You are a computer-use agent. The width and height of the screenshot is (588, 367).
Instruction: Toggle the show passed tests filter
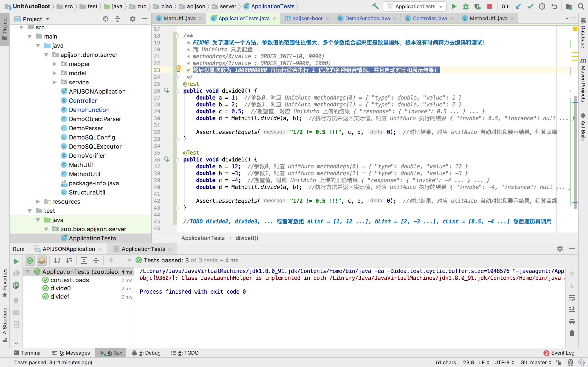(30, 260)
